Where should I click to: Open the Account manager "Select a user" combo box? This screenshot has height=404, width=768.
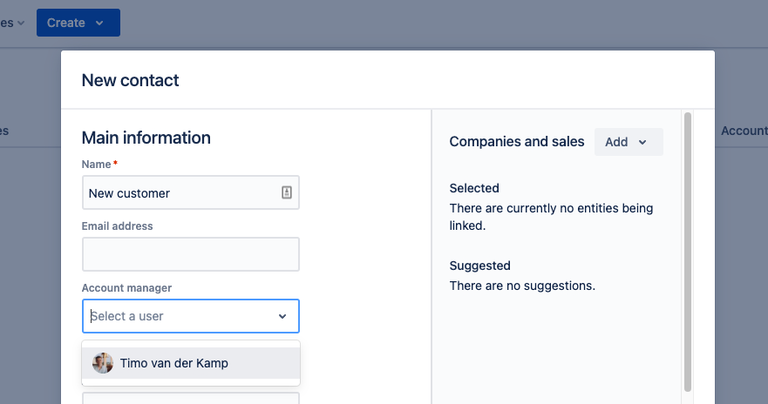point(180,316)
